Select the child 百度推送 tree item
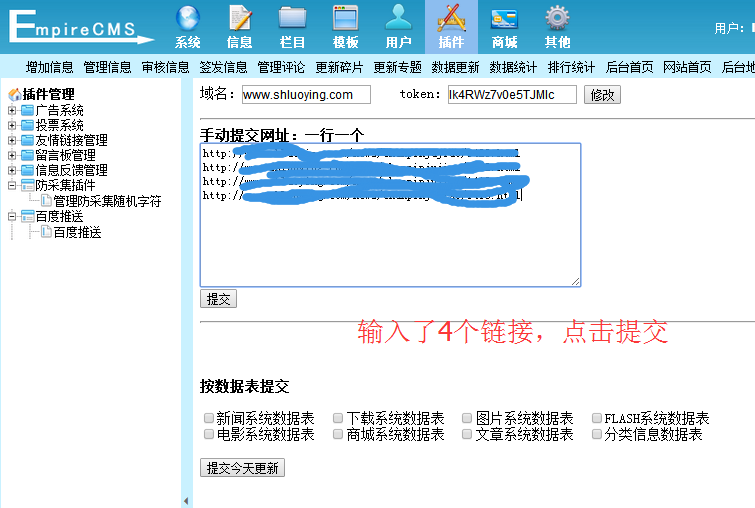The image size is (755, 508). click(x=77, y=232)
